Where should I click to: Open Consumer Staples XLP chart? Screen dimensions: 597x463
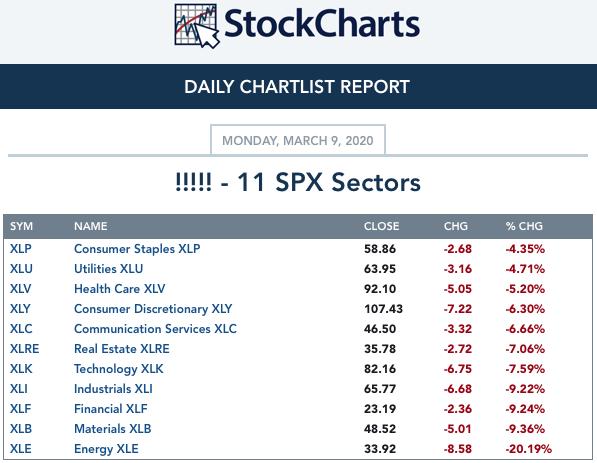pyautogui.click(x=137, y=249)
